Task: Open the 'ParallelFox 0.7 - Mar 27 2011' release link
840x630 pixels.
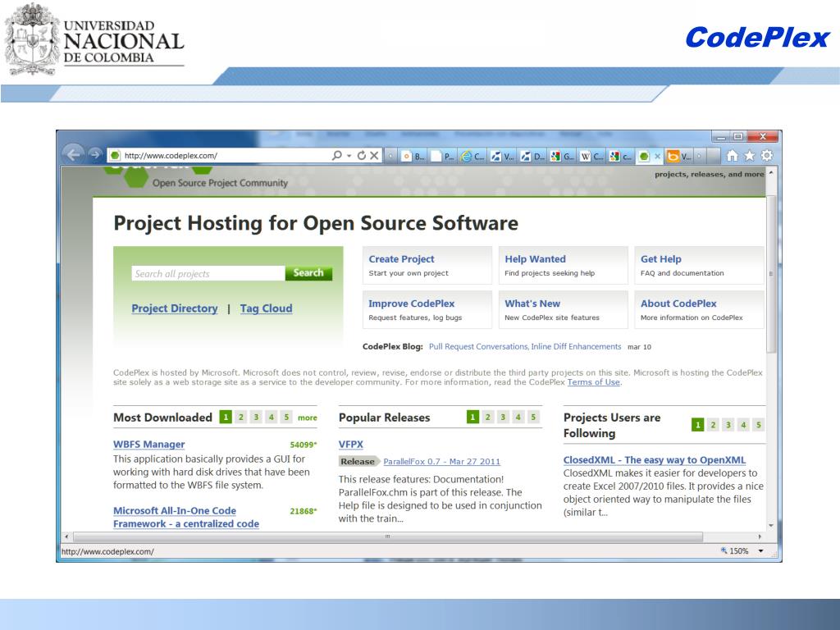Action: coord(442,461)
